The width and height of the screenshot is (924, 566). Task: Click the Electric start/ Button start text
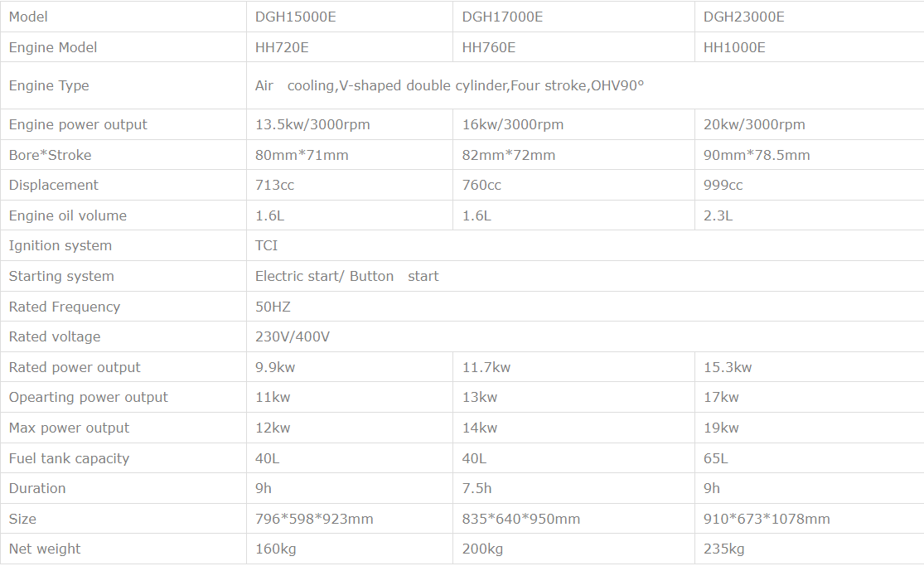346,276
